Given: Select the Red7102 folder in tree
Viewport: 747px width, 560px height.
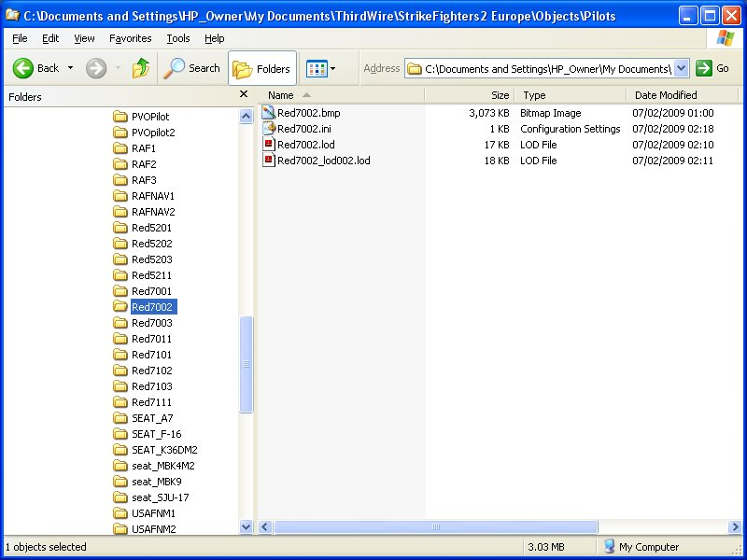Looking at the screenshot, I should tap(152, 371).
